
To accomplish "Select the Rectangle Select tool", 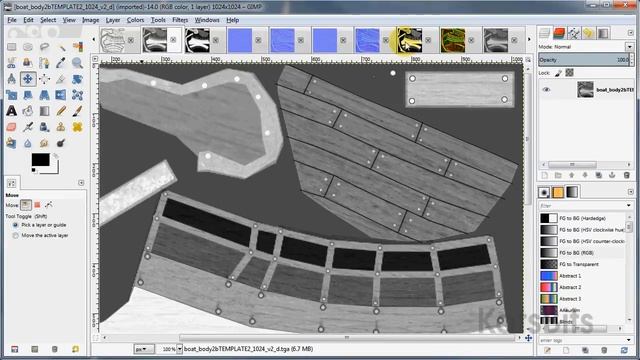I will click(11, 47).
